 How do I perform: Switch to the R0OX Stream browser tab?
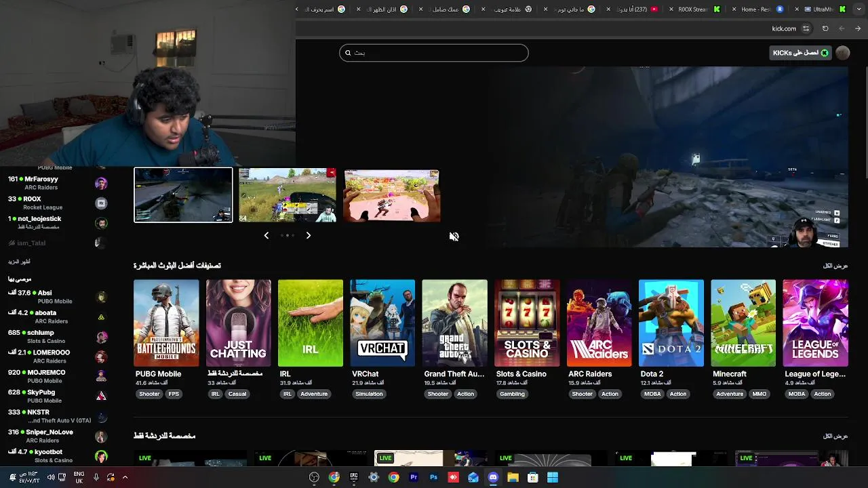(x=694, y=9)
